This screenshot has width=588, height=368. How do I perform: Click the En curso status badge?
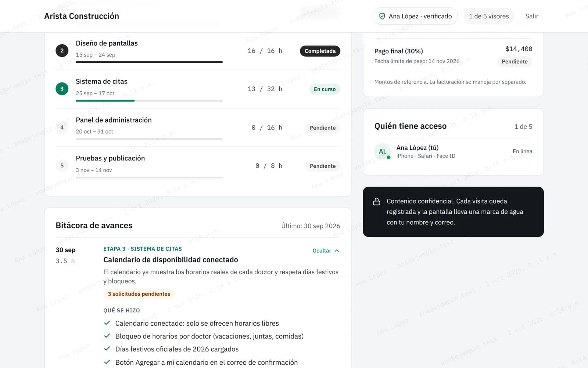325,89
